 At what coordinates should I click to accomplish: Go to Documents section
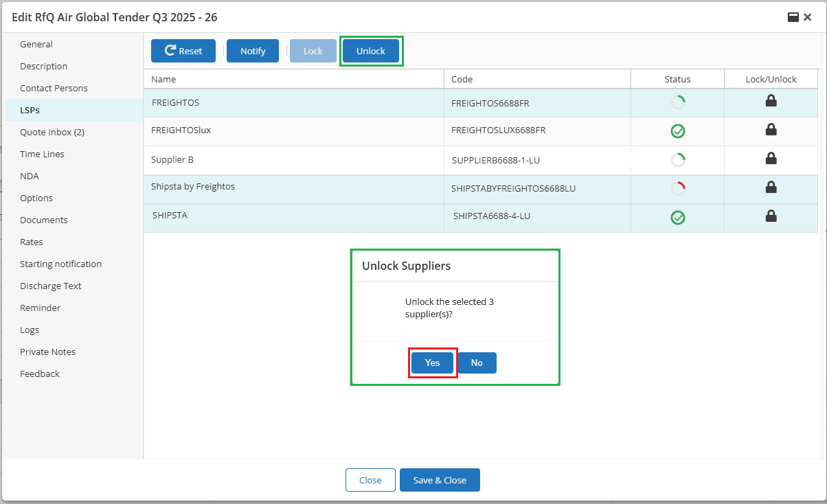pyautogui.click(x=74, y=220)
